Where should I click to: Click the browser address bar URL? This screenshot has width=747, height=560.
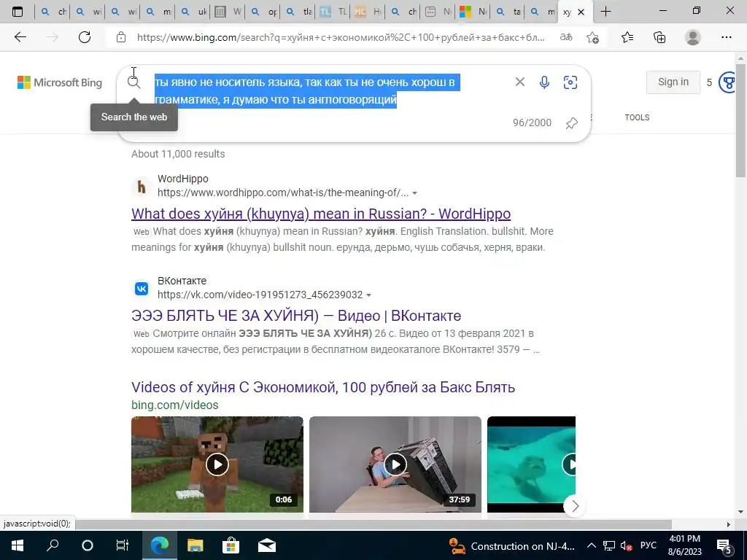click(340, 37)
